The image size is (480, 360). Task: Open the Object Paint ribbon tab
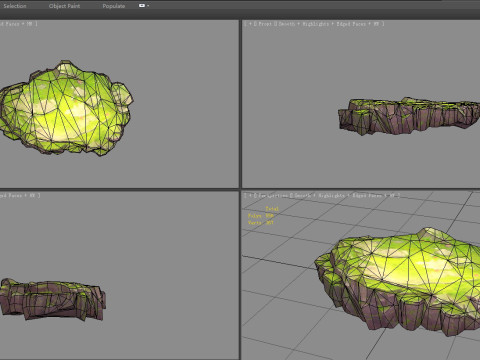64,6
